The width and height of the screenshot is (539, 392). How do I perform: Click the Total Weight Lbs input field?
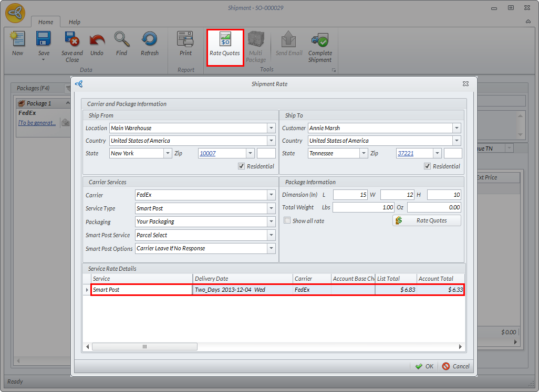pos(363,207)
